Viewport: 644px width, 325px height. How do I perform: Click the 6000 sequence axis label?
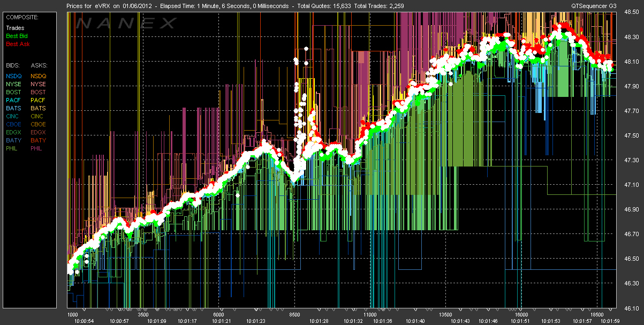(219, 315)
